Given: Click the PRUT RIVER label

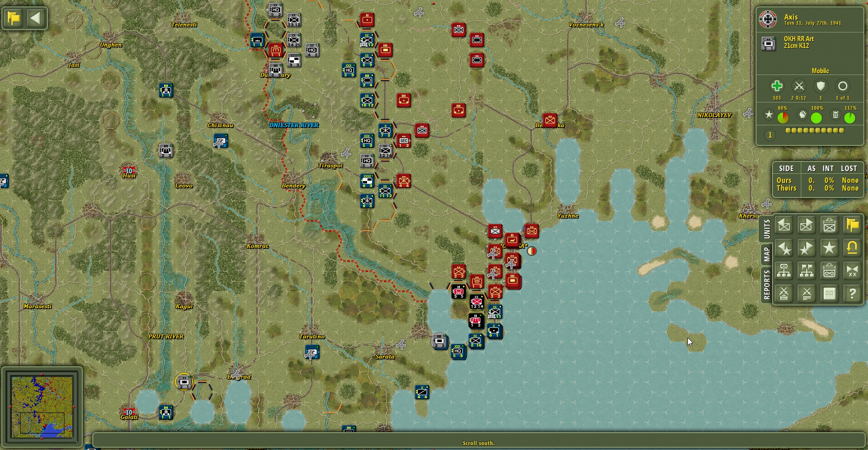Looking at the screenshot, I should (x=166, y=337).
